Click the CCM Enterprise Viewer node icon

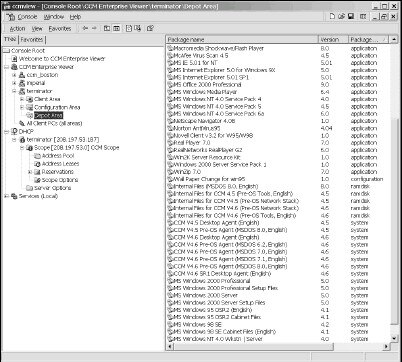14,67
